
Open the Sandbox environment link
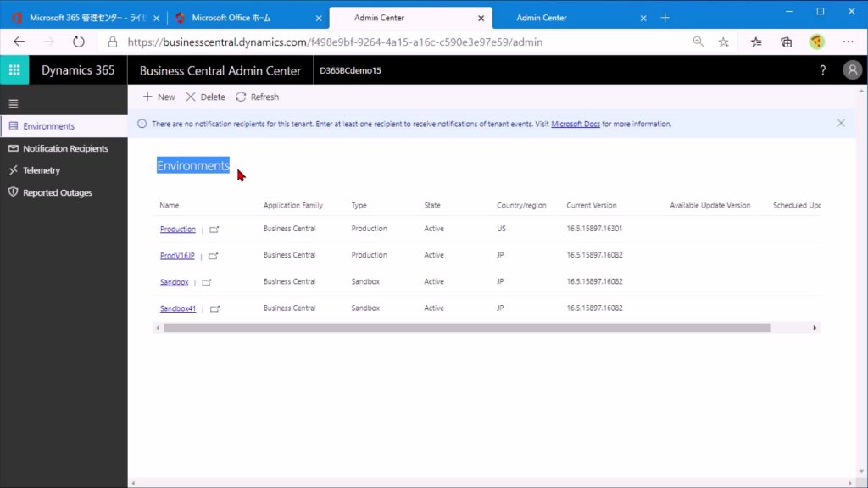174,282
